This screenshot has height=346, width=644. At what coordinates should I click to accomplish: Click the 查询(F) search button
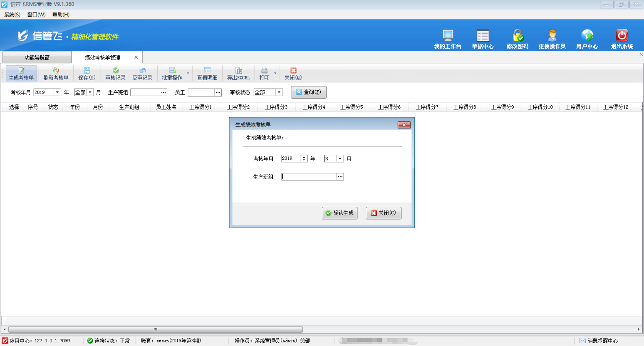pyautogui.click(x=308, y=92)
